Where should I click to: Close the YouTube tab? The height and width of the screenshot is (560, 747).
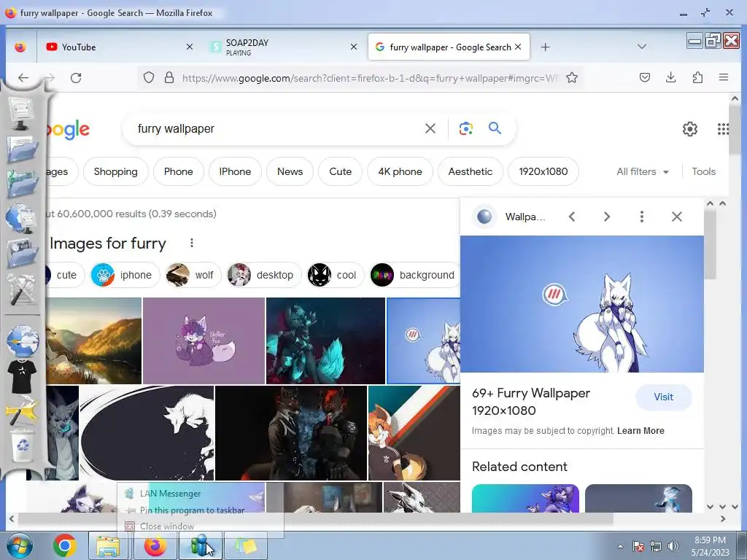click(x=189, y=47)
